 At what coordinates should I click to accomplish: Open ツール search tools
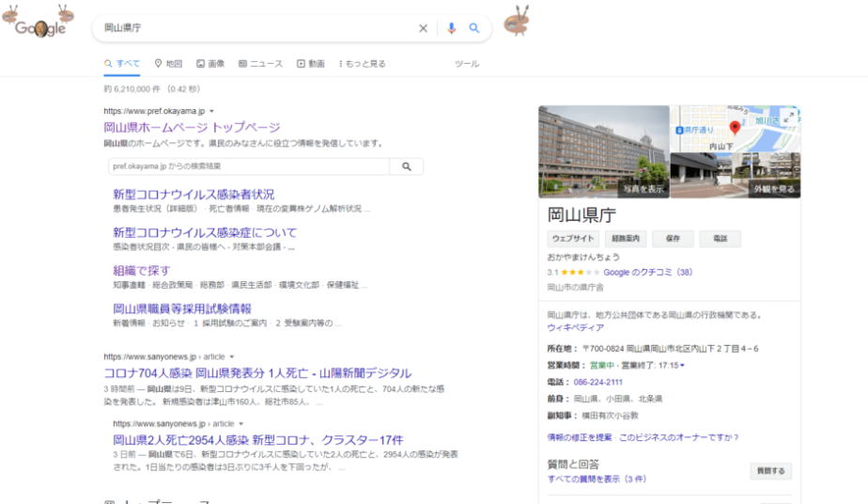(x=467, y=64)
